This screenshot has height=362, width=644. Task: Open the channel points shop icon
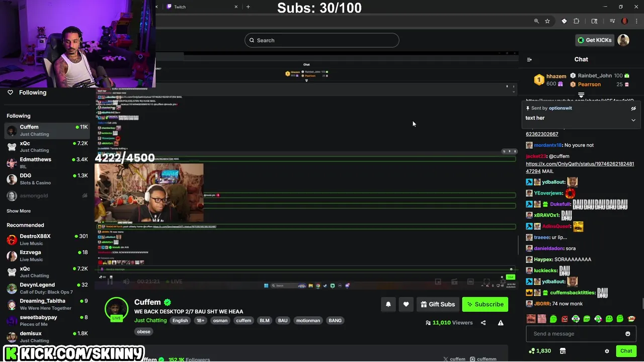click(x=562, y=351)
